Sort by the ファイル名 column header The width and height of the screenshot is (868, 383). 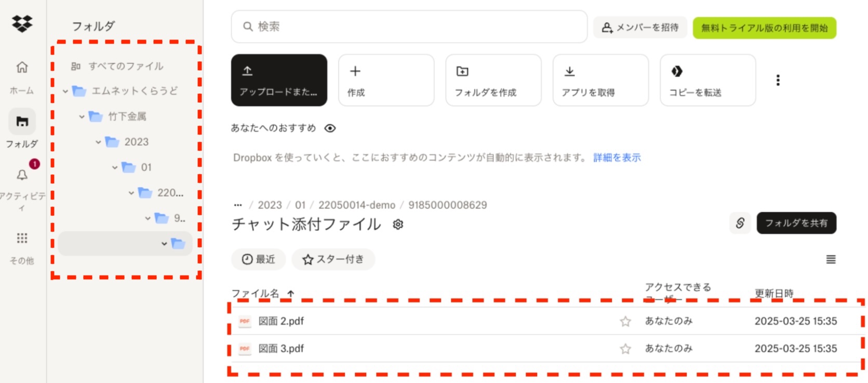point(255,293)
